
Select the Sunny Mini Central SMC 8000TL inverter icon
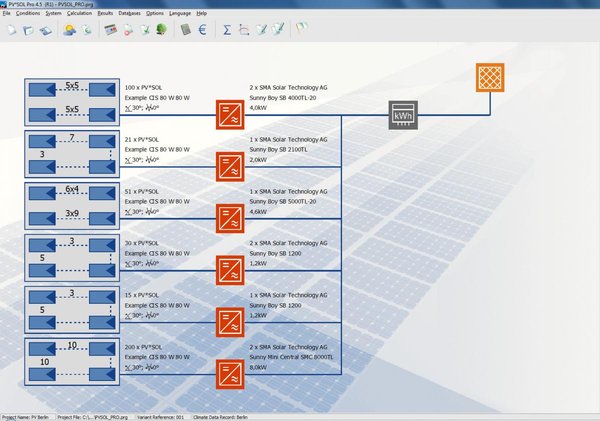pyautogui.click(x=230, y=374)
